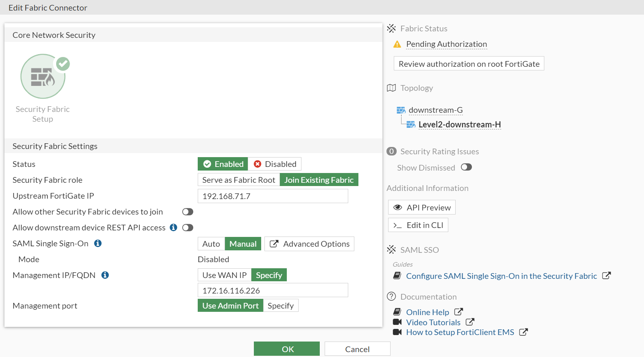This screenshot has width=644, height=357.
Task: Set Status to Disabled
Action: coord(275,164)
